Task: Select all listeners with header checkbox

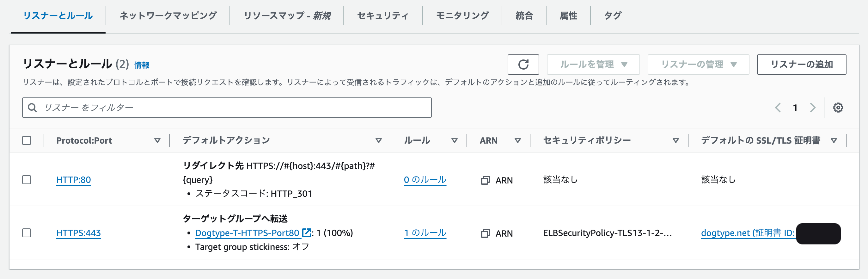Action: pos(27,140)
